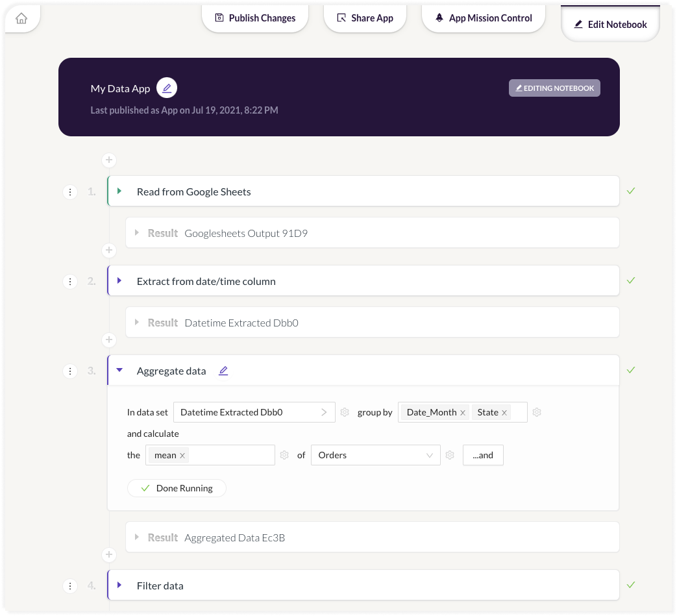Edit the My Data App title pencil
This screenshot has height=616, width=677.
[167, 88]
